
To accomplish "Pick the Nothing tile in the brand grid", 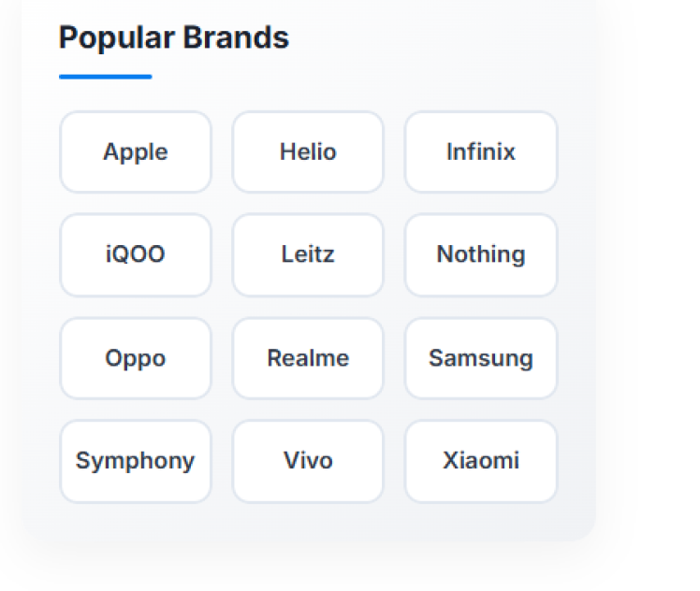I will tap(481, 255).
